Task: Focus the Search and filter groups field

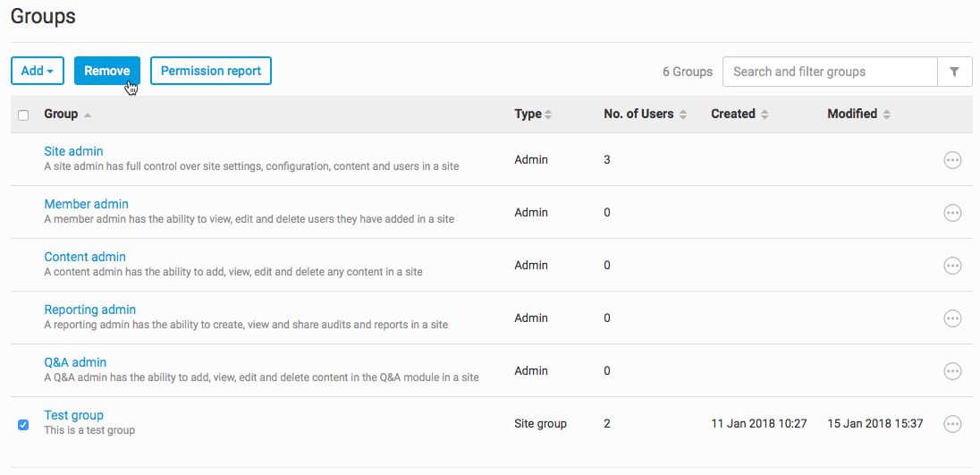Action: (x=829, y=72)
